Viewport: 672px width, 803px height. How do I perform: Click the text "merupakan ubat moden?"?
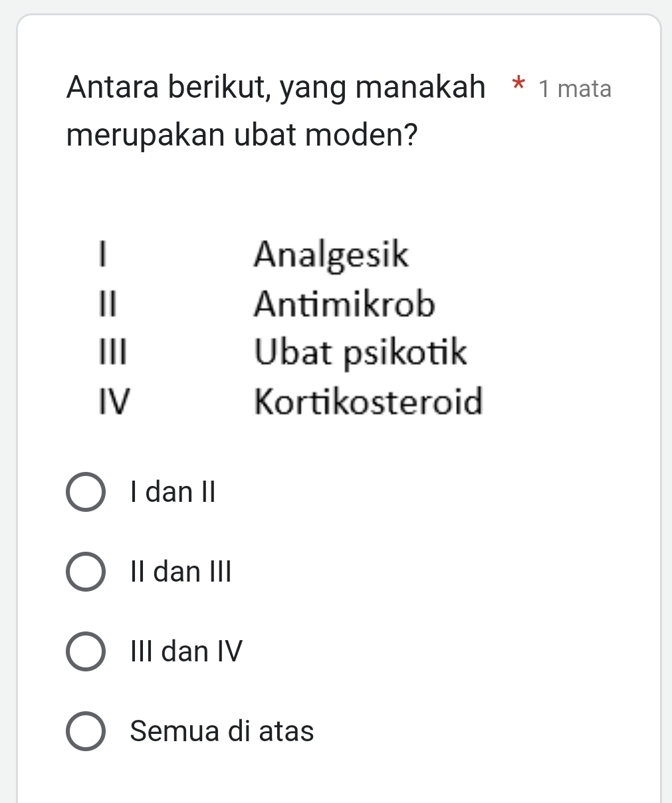point(242,136)
